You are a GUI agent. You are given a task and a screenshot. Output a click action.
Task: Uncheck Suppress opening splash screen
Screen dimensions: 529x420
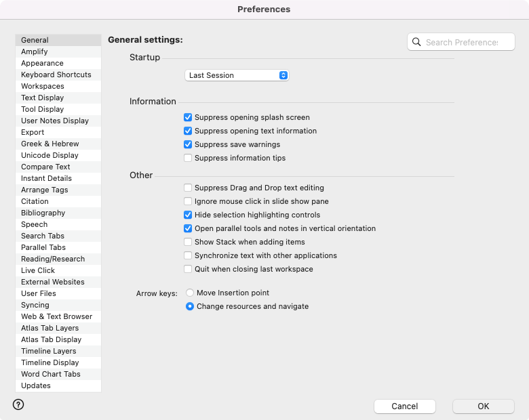188,117
